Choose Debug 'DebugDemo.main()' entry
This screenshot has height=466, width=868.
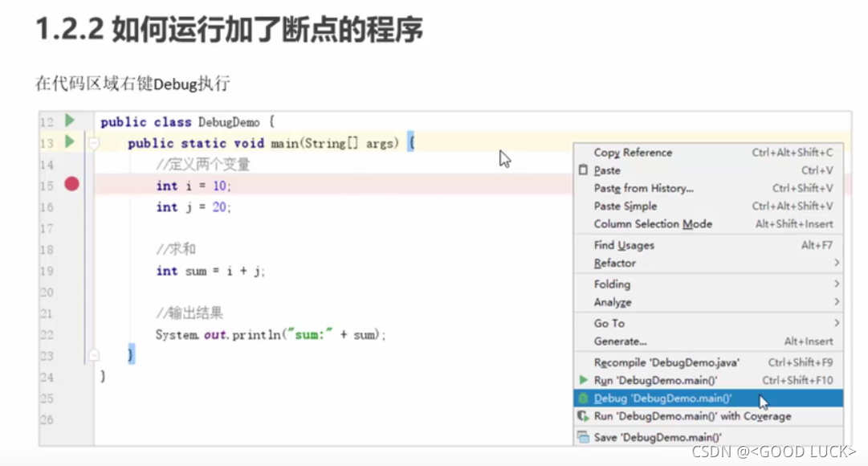click(708, 398)
